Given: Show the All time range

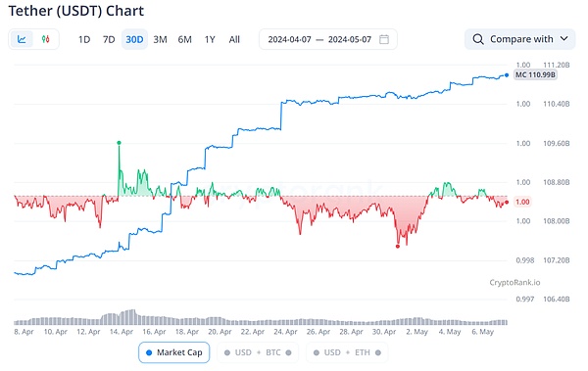Looking at the screenshot, I should (x=234, y=39).
